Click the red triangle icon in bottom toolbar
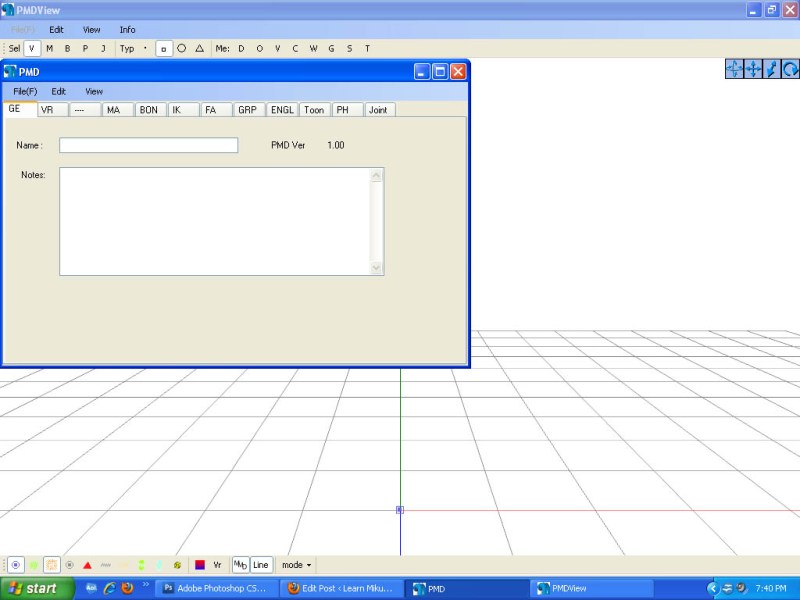The image size is (800, 600). point(87,565)
